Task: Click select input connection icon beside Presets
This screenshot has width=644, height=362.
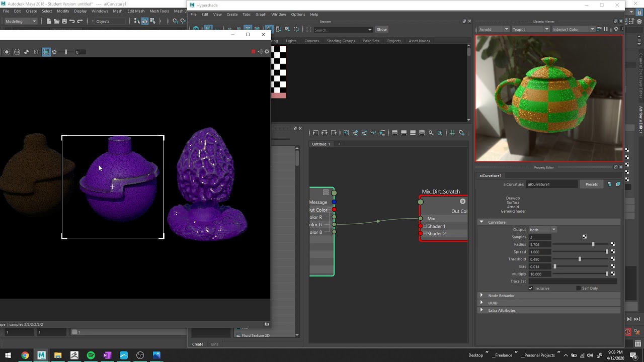Action: [x=609, y=184]
